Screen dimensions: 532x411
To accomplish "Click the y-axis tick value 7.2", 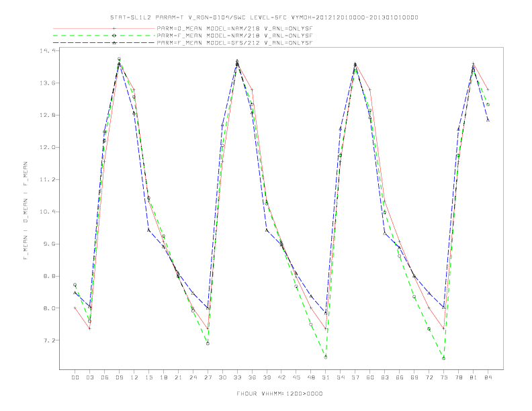I will tap(49, 340).
